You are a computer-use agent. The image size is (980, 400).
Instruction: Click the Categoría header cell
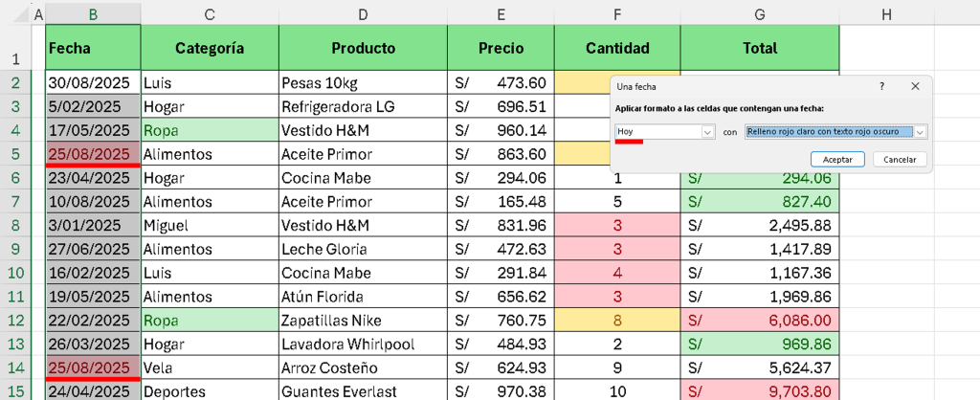coord(210,48)
